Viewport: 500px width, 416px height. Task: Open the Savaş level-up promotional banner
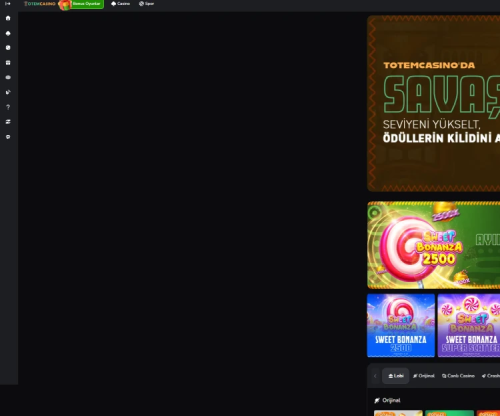pyautogui.click(x=434, y=103)
